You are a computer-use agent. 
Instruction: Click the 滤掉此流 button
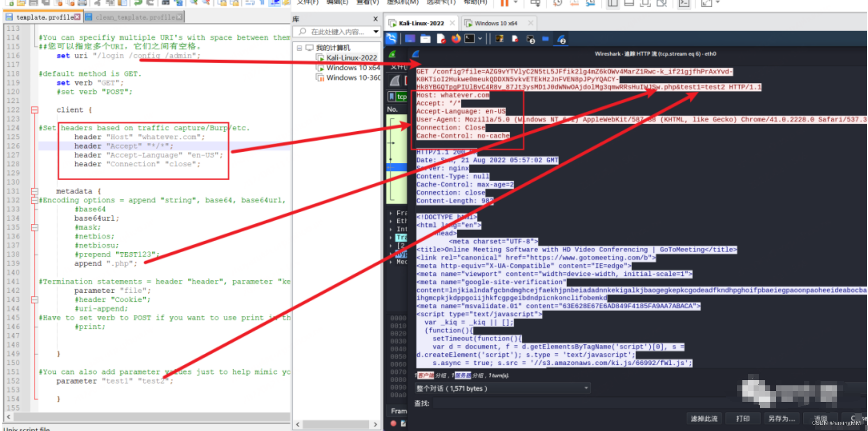pyautogui.click(x=704, y=418)
